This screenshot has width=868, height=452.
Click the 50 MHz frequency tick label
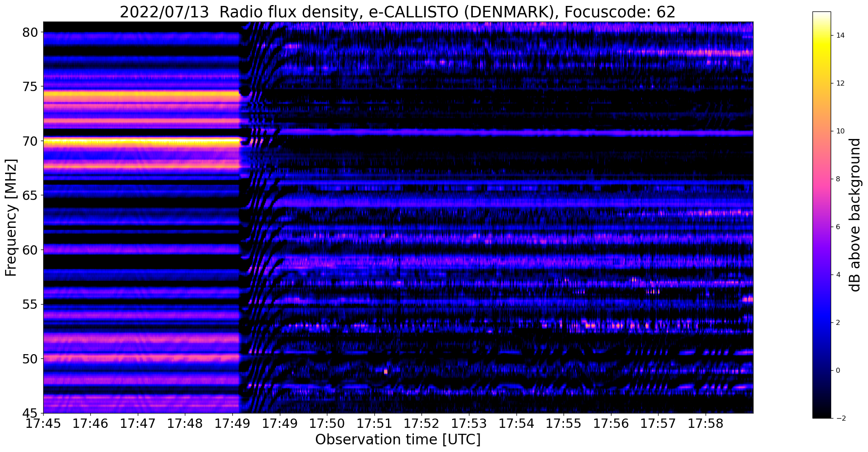pyautogui.click(x=30, y=359)
